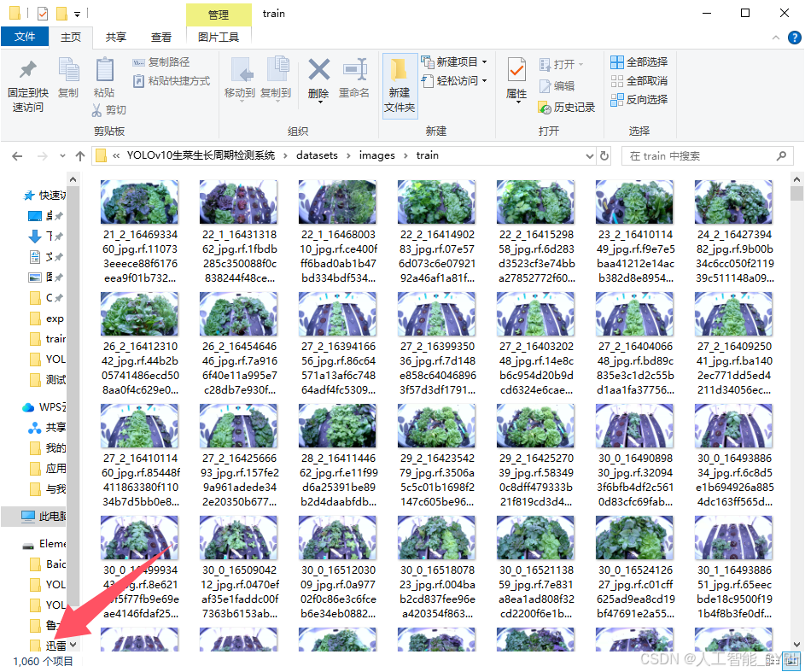Switch to the Home (主页) tab
The height and width of the screenshot is (672, 805).
point(71,37)
